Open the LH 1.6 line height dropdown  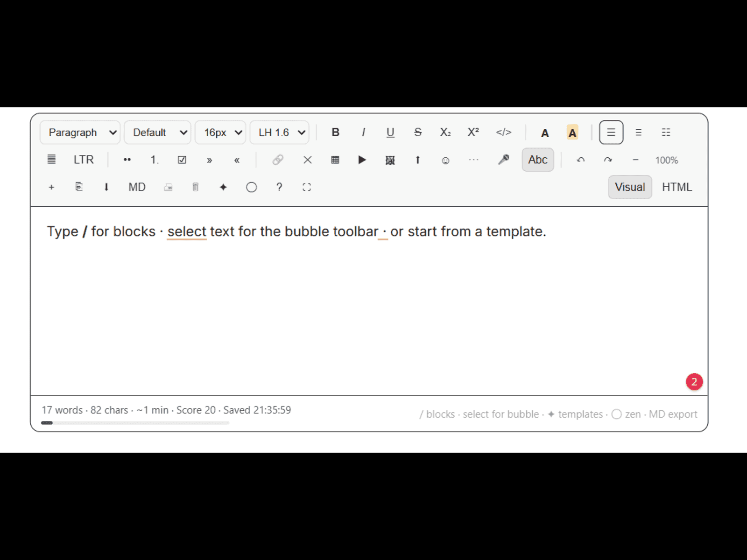coord(279,133)
